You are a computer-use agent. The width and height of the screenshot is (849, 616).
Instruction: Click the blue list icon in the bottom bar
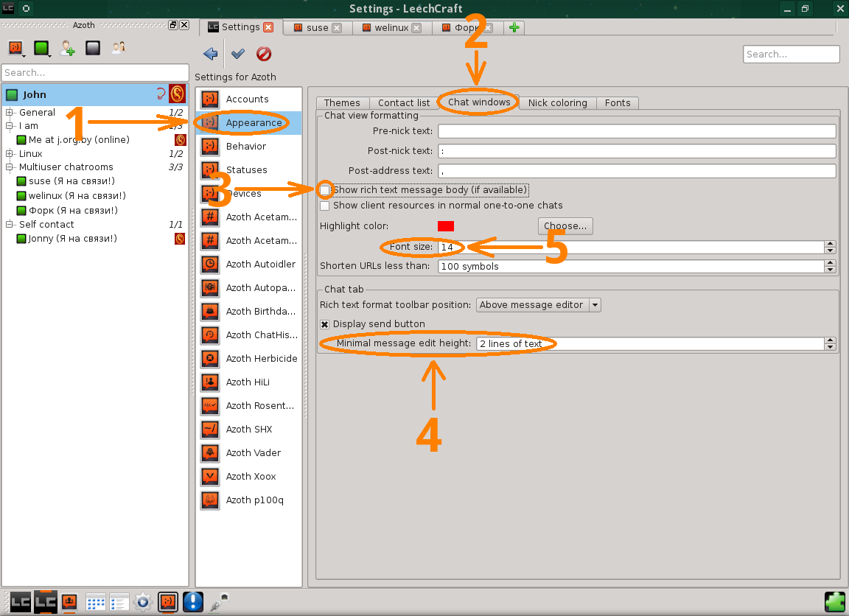(119, 602)
